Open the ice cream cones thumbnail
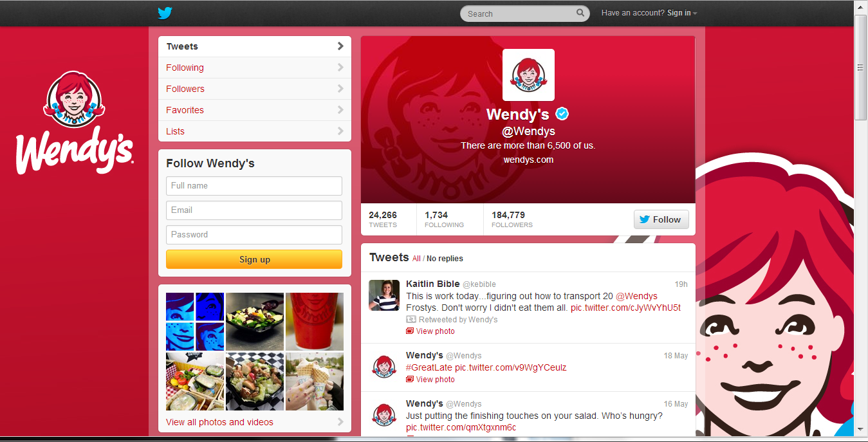This screenshot has width=868, height=442. (315, 381)
